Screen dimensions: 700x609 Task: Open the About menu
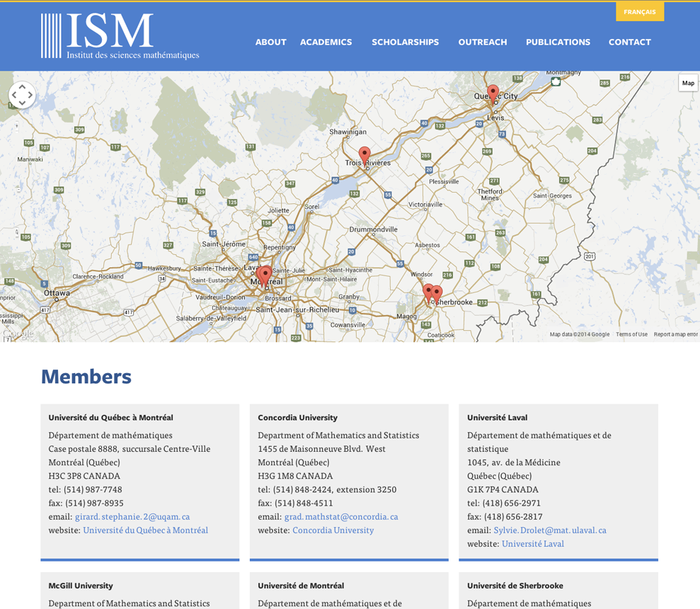coord(270,42)
